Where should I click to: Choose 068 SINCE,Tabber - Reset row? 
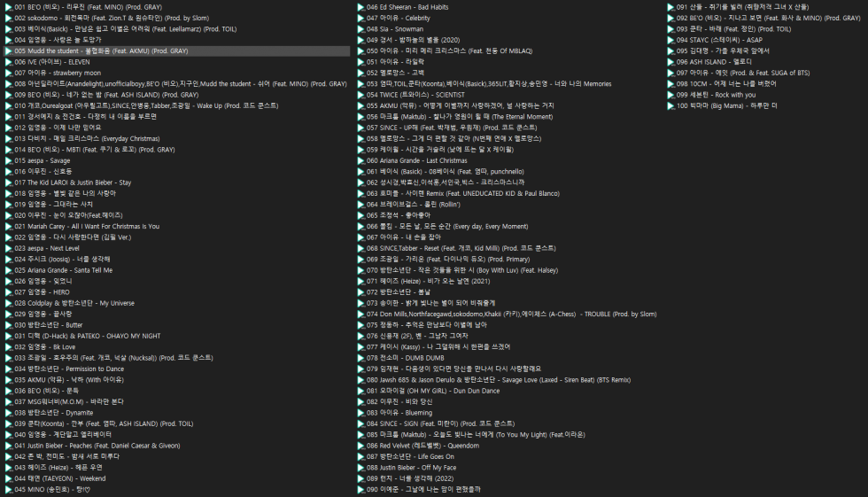click(461, 248)
